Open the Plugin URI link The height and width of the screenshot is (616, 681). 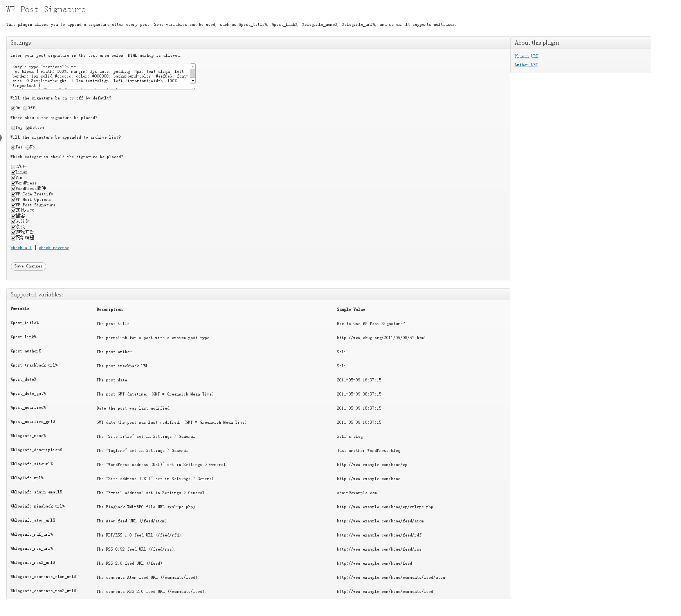[x=526, y=56]
